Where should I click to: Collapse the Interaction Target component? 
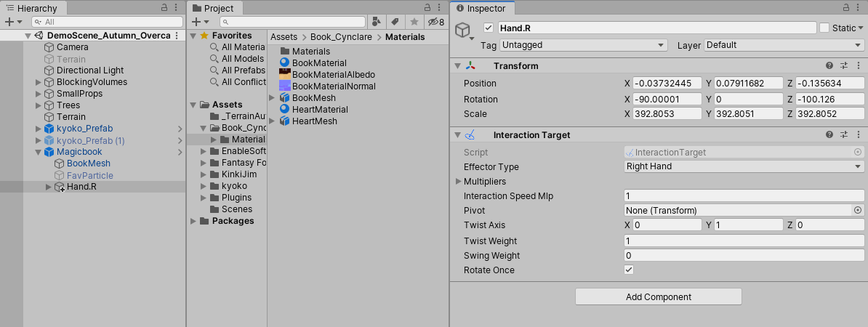tap(457, 135)
